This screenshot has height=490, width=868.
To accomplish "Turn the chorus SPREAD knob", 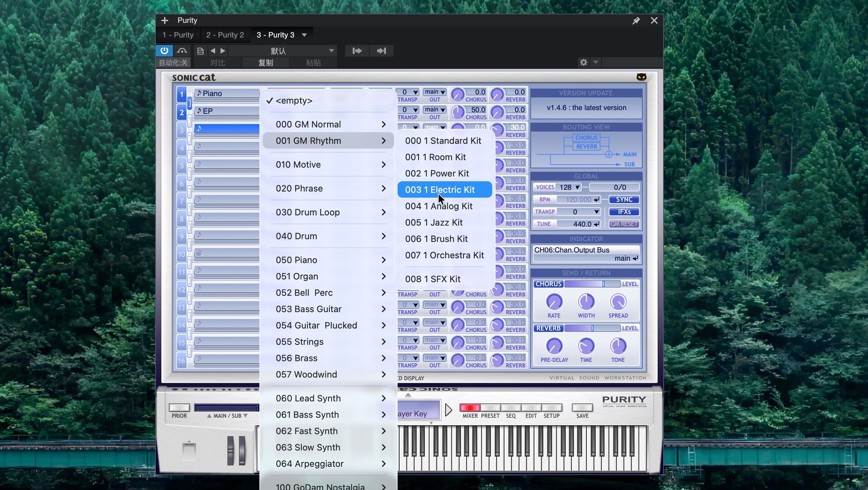I will click(618, 302).
